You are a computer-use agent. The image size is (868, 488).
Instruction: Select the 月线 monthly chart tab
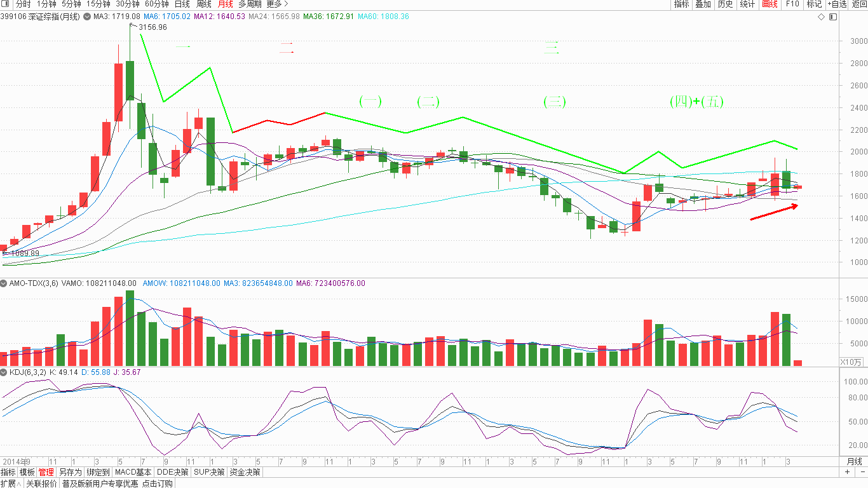coord(225,4)
